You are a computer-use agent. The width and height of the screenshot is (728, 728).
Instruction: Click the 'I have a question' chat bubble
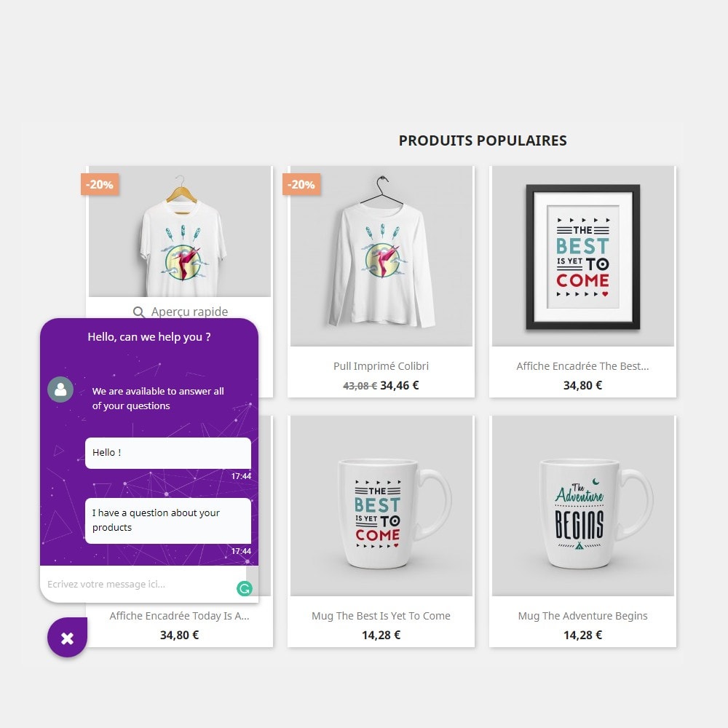[x=168, y=521]
